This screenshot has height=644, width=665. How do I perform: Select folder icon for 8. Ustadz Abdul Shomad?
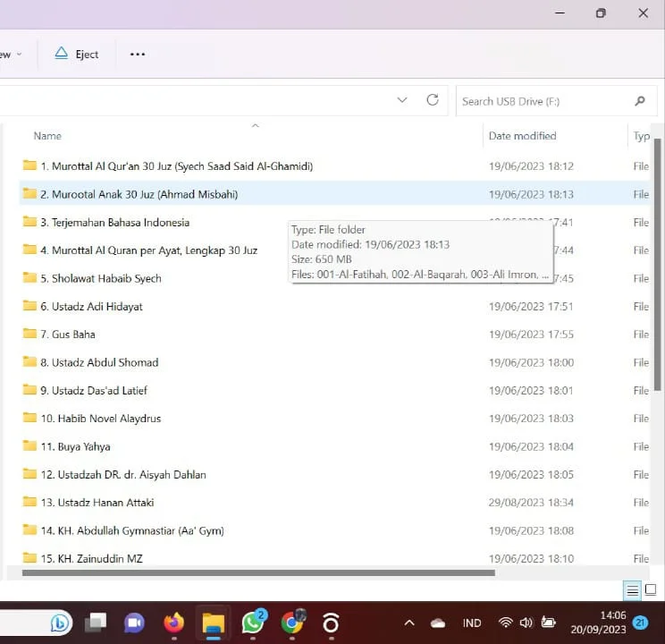[29, 361]
